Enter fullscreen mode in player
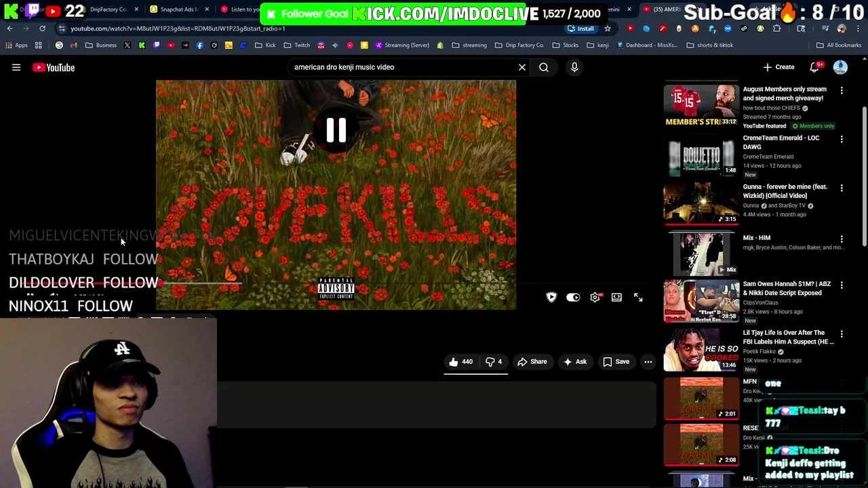 638,297
